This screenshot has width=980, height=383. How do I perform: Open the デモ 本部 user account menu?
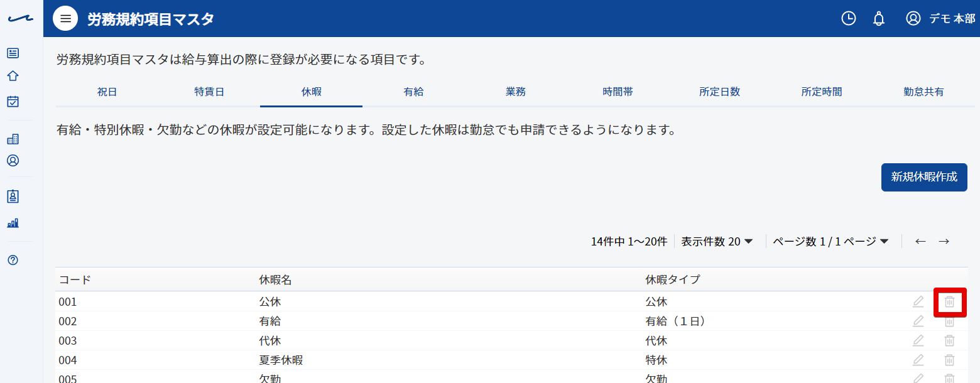(x=940, y=18)
